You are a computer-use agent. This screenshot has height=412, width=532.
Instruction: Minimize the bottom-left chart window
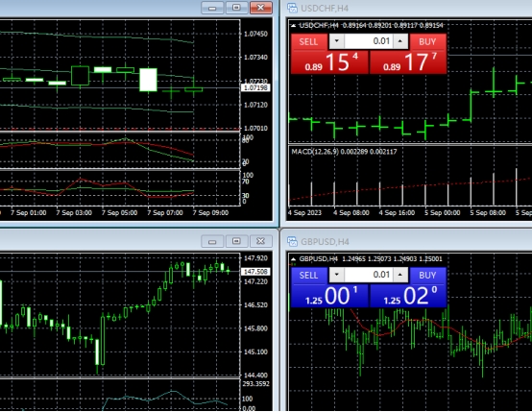pyautogui.click(x=212, y=241)
